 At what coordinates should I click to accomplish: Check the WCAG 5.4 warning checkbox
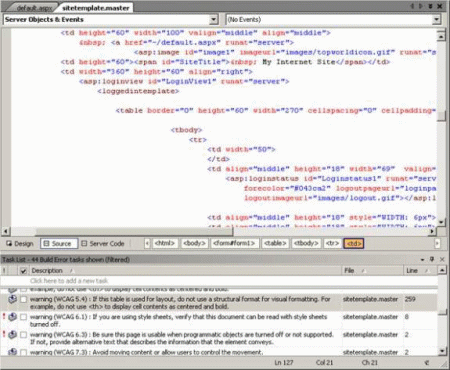(x=23, y=299)
